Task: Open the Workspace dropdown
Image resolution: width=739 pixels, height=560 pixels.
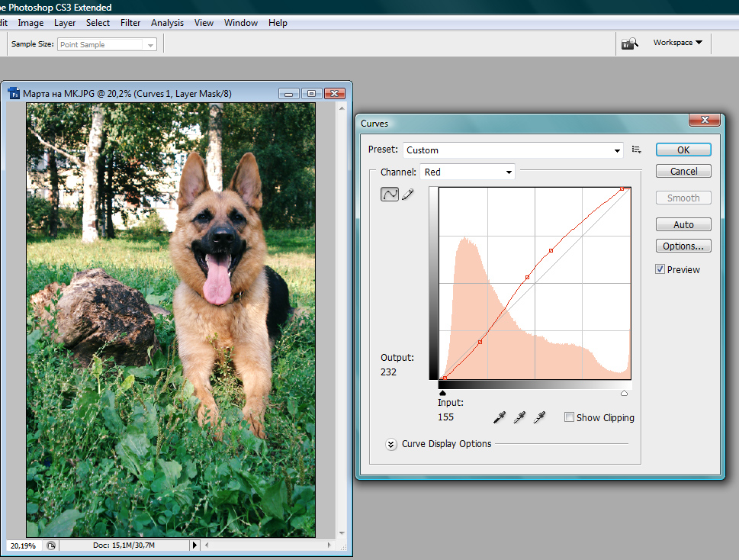Action: pyautogui.click(x=677, y=43)
